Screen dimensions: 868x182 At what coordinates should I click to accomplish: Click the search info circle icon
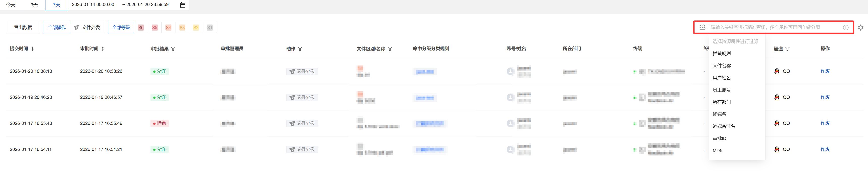[x=846, y=28]
